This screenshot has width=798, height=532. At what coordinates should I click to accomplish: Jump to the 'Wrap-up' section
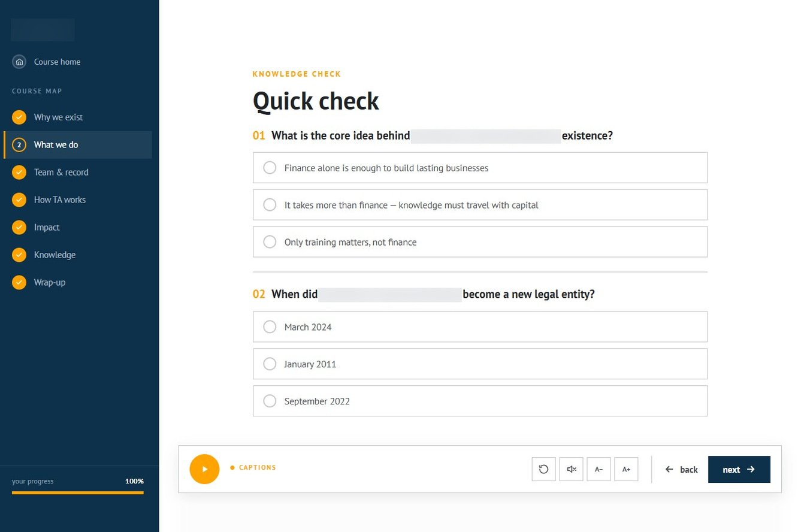(78, 283)
